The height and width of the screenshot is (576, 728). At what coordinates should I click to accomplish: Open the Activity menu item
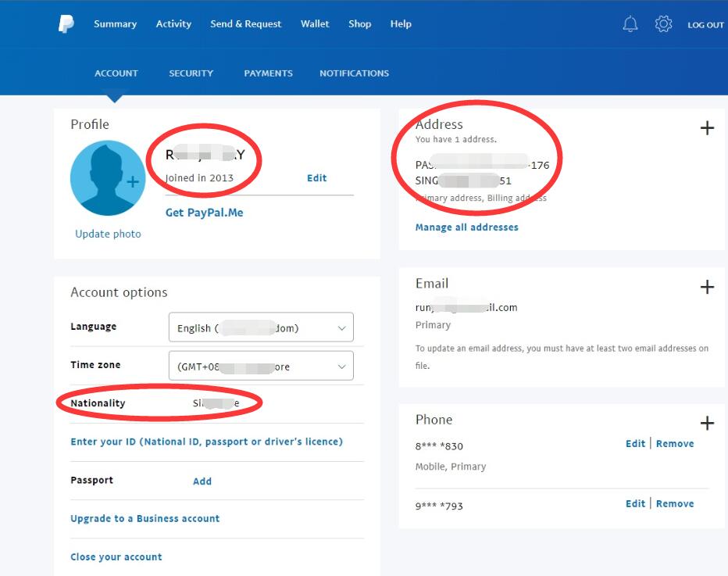[x=173, y=24]
